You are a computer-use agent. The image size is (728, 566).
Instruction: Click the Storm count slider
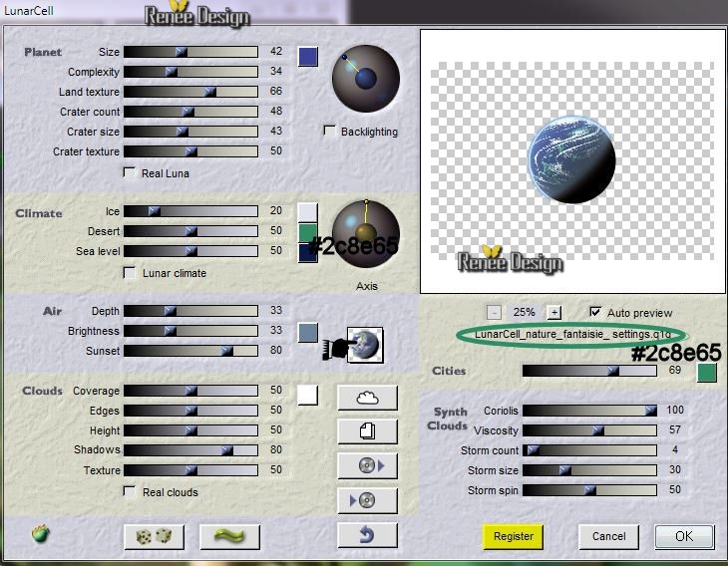[589, 450]
